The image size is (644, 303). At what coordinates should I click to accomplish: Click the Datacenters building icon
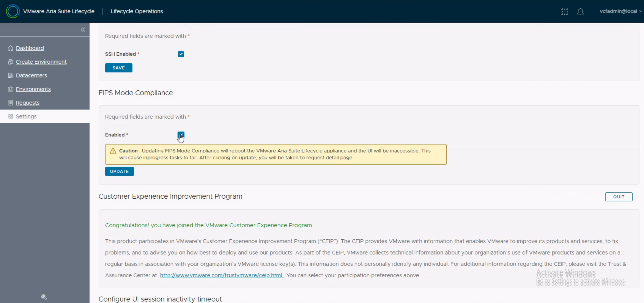[10, 75]
